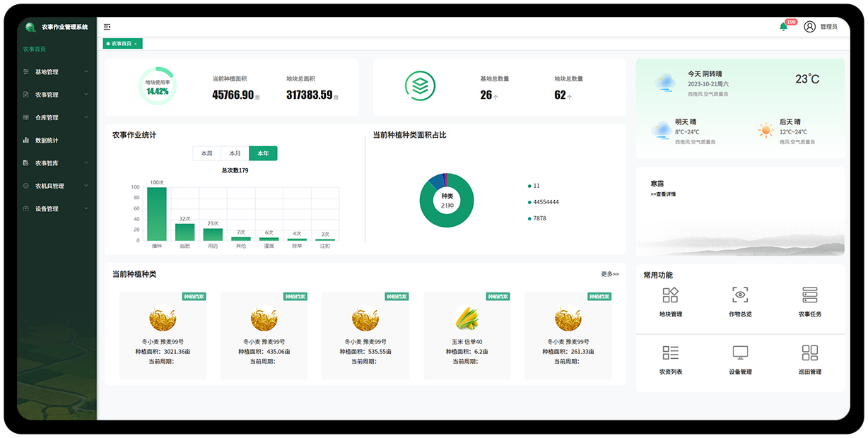Open 作物总览 eye icon shortcut
The width and height of the screenshot is (868, 438).
point(740,295)
